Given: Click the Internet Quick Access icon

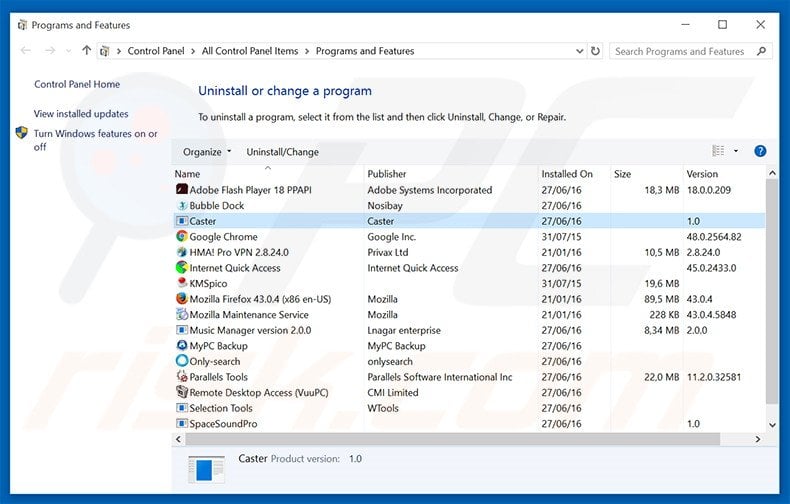Looking at the screenshot, I should tap(181, 268).
